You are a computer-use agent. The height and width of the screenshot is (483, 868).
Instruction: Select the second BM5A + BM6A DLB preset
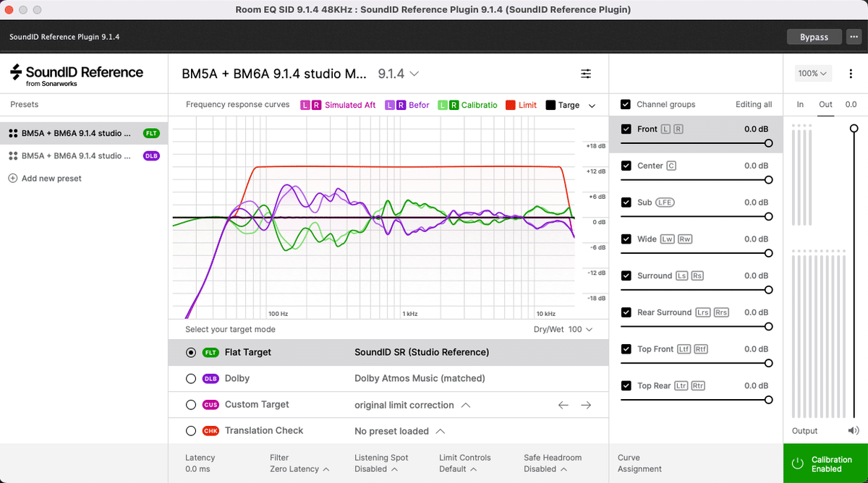point(84,156)
